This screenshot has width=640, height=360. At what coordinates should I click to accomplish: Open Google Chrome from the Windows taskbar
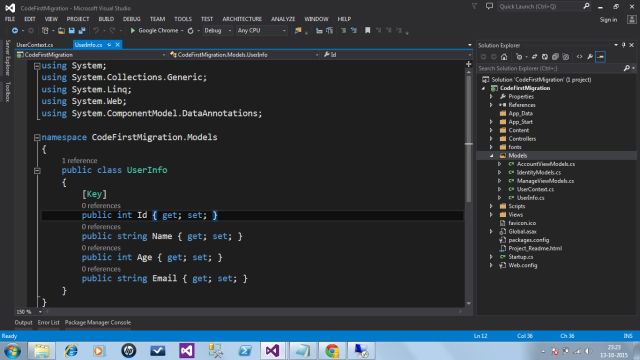[332, 351]
